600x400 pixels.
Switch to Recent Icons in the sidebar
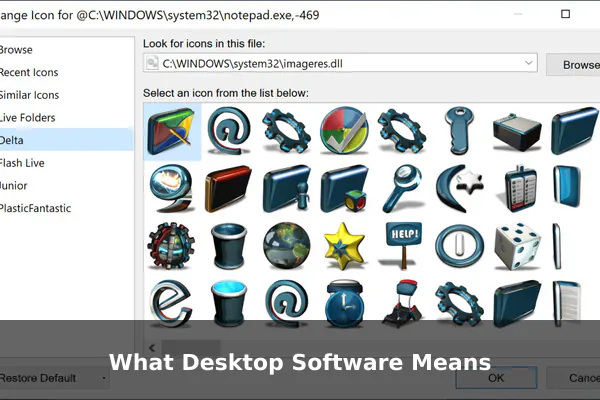tap(29, 72)
